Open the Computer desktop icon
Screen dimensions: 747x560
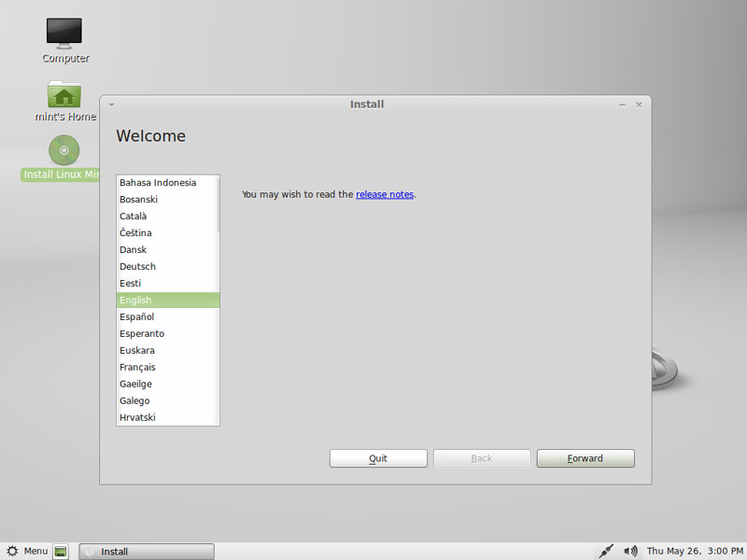click(x=65, y=35)
